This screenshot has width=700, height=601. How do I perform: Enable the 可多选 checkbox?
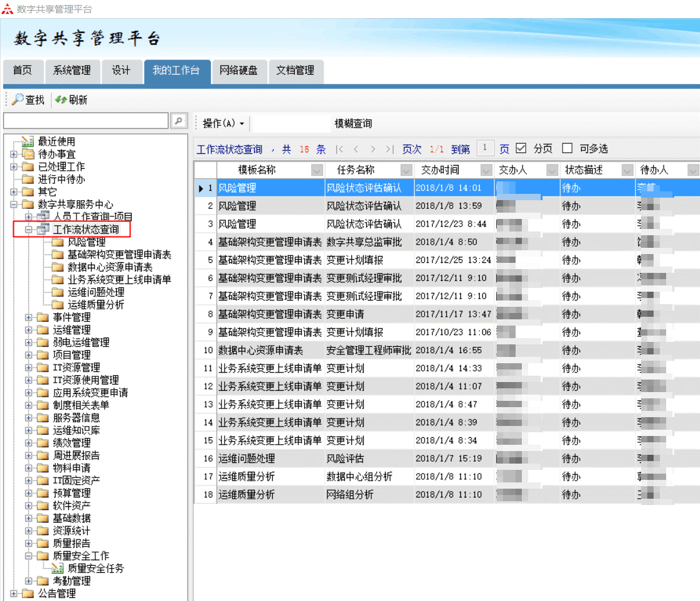pyautogui.click(x=567, y=149)
